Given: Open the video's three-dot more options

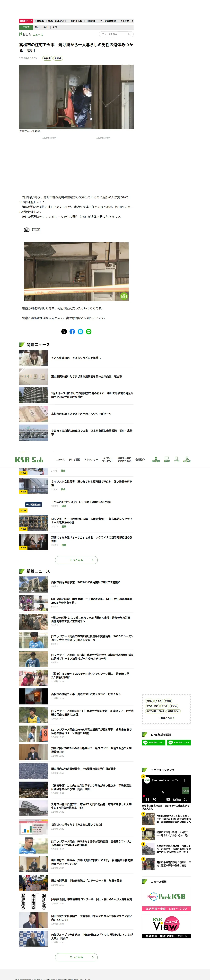Looking at the screenshot, I should 185,780.
